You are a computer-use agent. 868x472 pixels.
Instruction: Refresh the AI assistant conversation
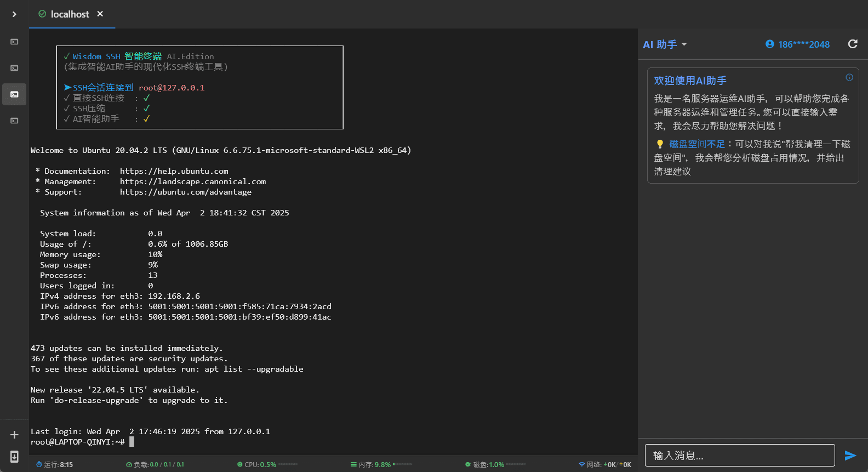[x=853, y=44]
